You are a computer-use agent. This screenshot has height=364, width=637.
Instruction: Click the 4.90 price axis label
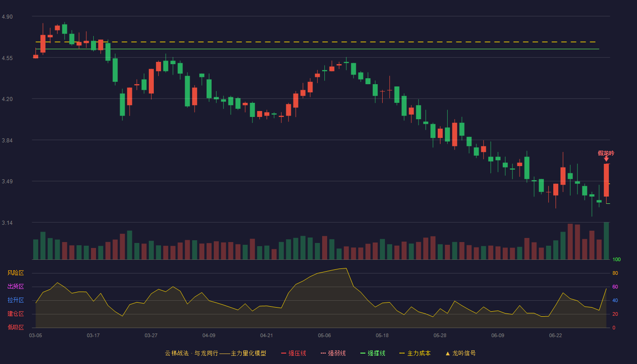(7, 17)
